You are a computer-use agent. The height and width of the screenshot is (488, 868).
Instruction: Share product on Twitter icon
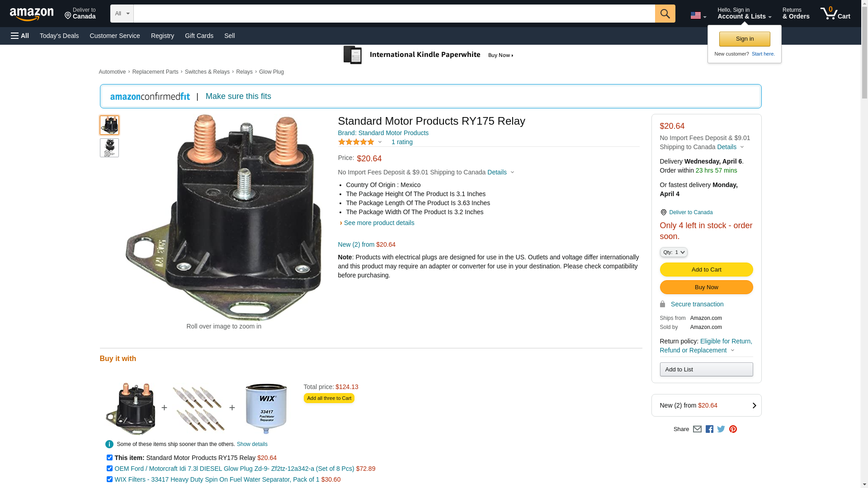[x=721, y=429]
